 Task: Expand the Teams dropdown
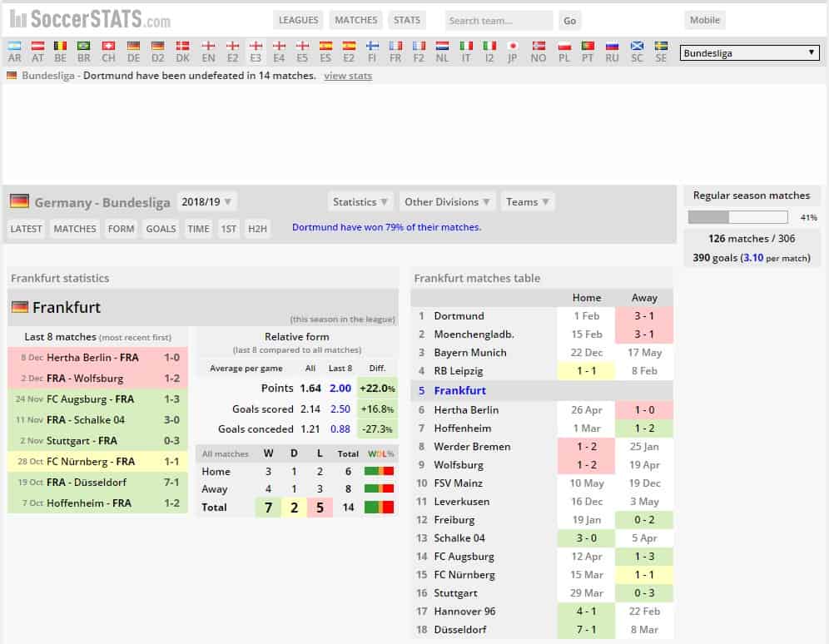pyautogui.click(x=528, y=202)
